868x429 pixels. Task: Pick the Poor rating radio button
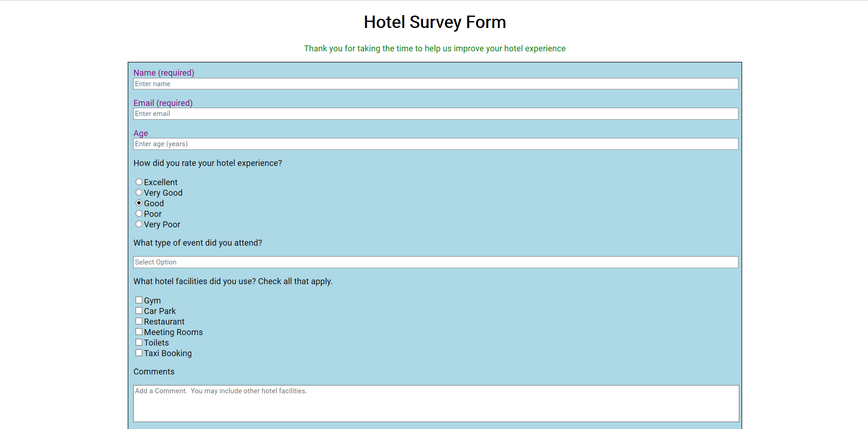(139, 214)
